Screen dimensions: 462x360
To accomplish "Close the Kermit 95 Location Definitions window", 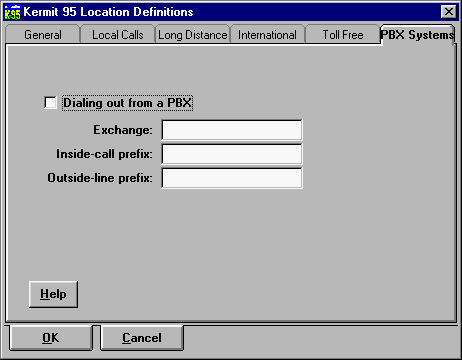I will [449, 12].
